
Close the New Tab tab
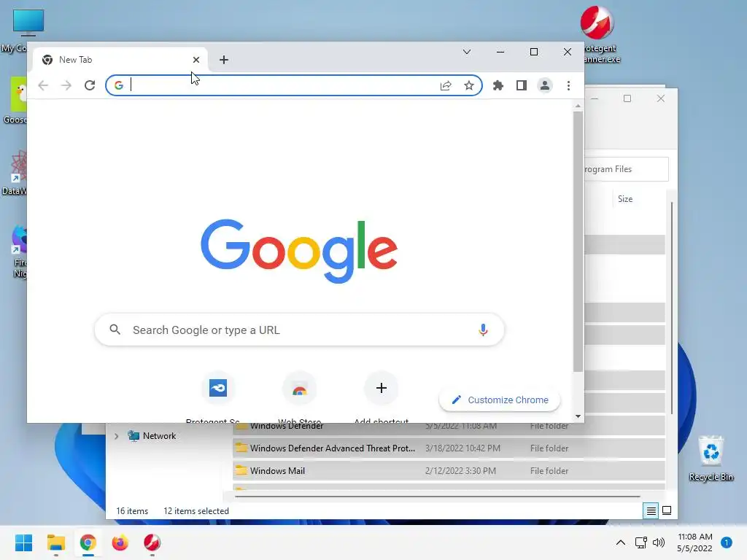pyautogui.click(x=196, y=60)
